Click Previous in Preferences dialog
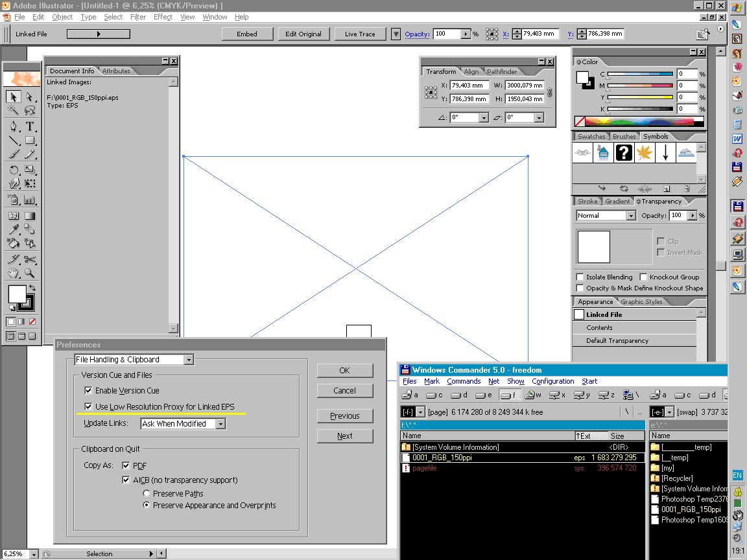This screenshot has width=747, height=560. point(345,416)
